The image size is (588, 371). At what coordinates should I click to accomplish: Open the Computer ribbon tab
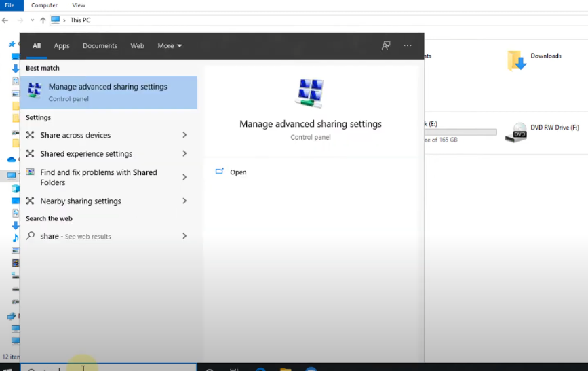click(x=44, y=5)
